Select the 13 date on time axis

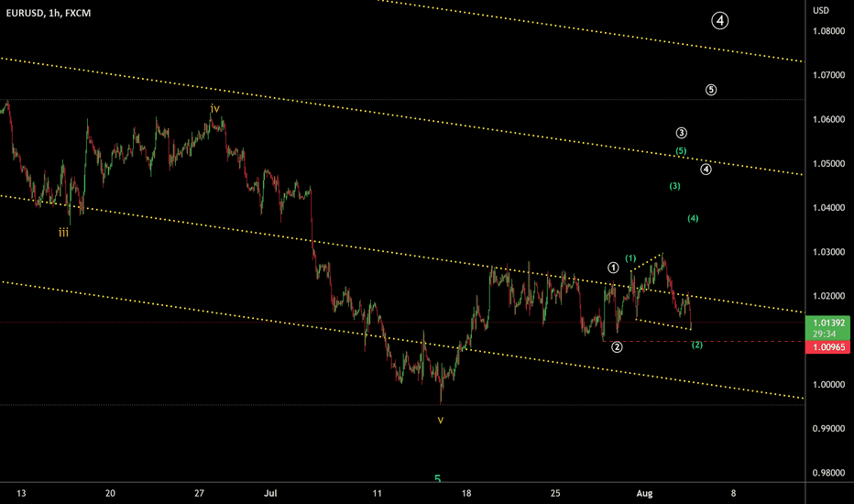coord(21,494)
